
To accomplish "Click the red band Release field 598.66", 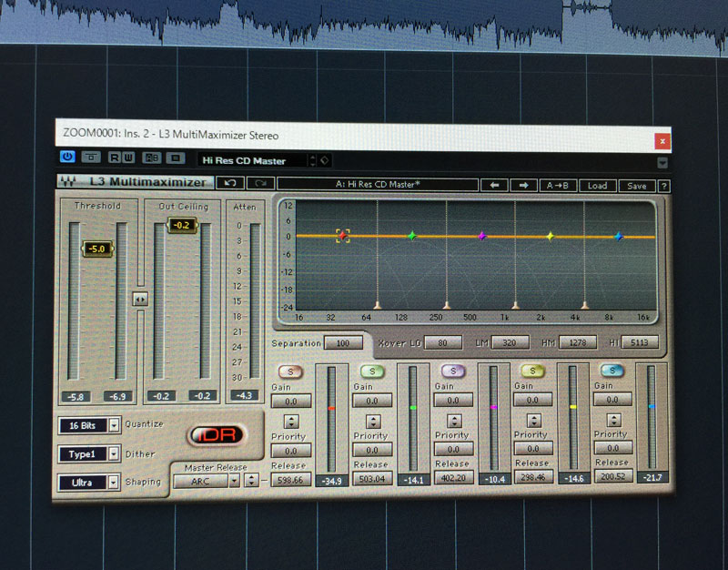I will [290, 480].
